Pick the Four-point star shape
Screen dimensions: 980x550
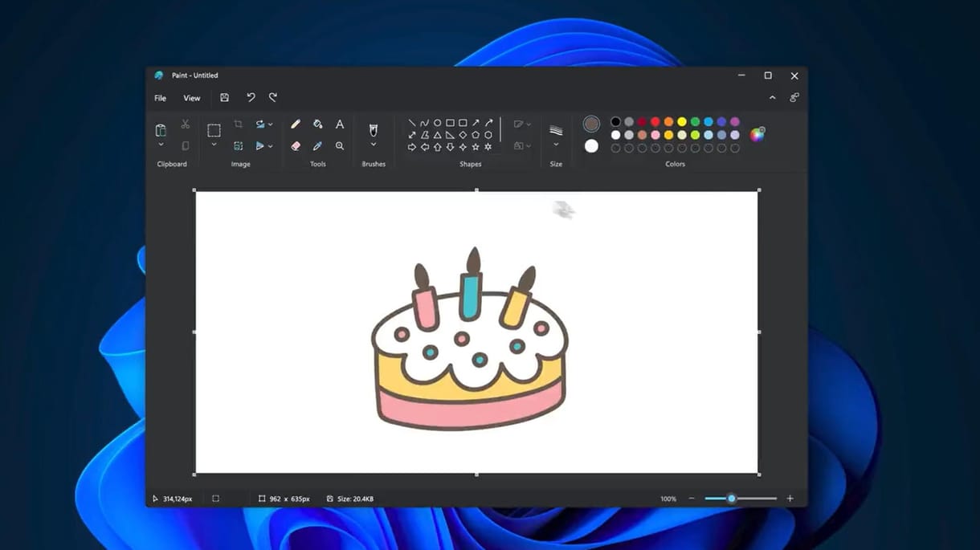463,147
